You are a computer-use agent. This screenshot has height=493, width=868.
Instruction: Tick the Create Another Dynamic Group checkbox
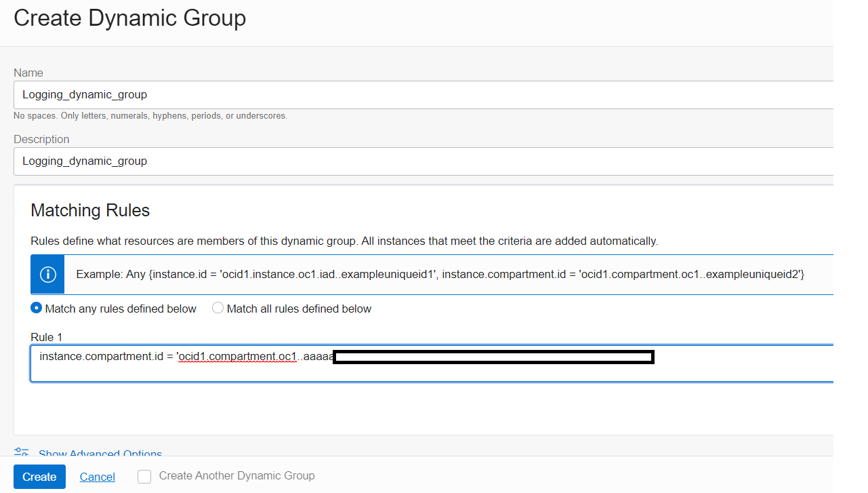tap(144, 477)
